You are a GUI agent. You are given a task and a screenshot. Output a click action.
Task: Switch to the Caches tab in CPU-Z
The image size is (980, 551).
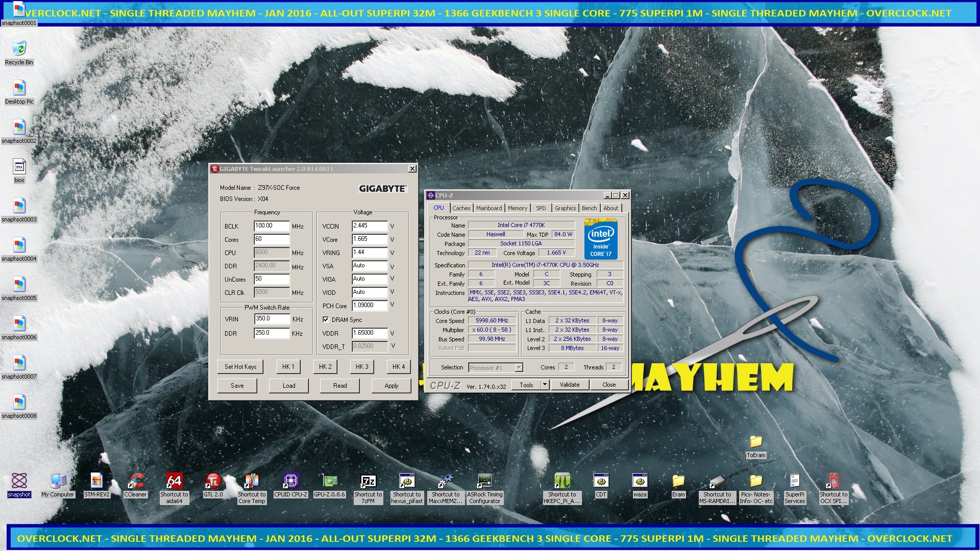tap(461, 208)
